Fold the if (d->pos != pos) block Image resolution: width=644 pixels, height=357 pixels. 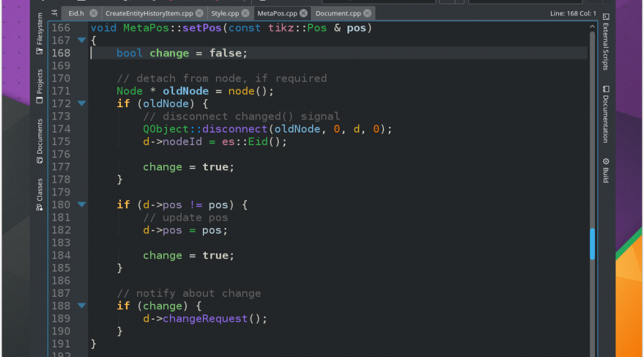tap(81, 205)
